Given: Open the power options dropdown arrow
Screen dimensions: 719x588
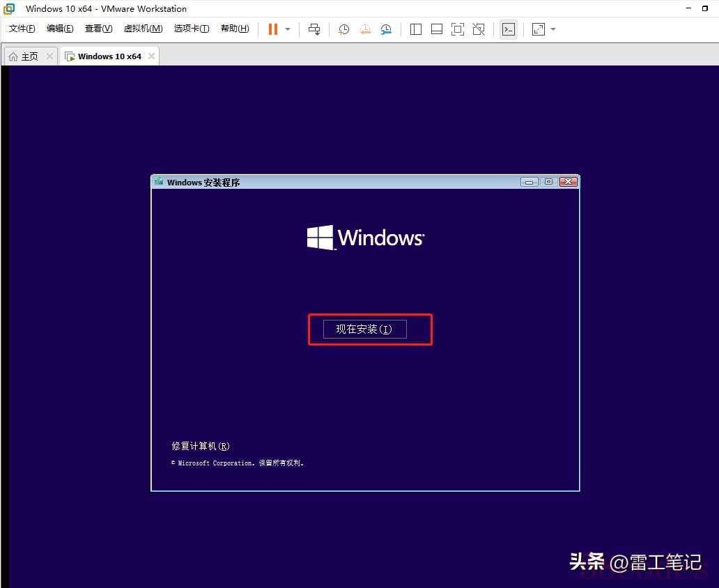Looking at the screenshot, I should pos(288,29).
